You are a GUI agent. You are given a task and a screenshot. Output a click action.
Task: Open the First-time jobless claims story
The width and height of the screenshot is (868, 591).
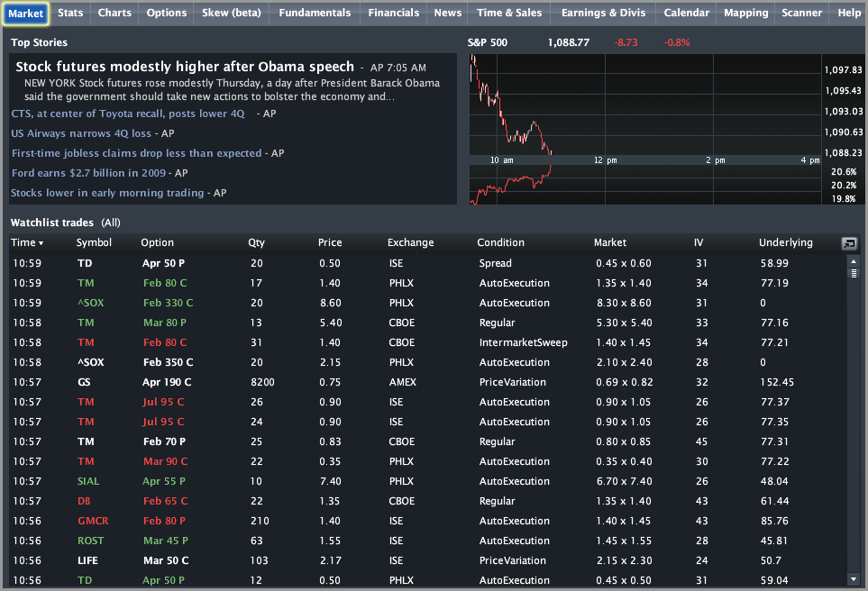[136, 153]
